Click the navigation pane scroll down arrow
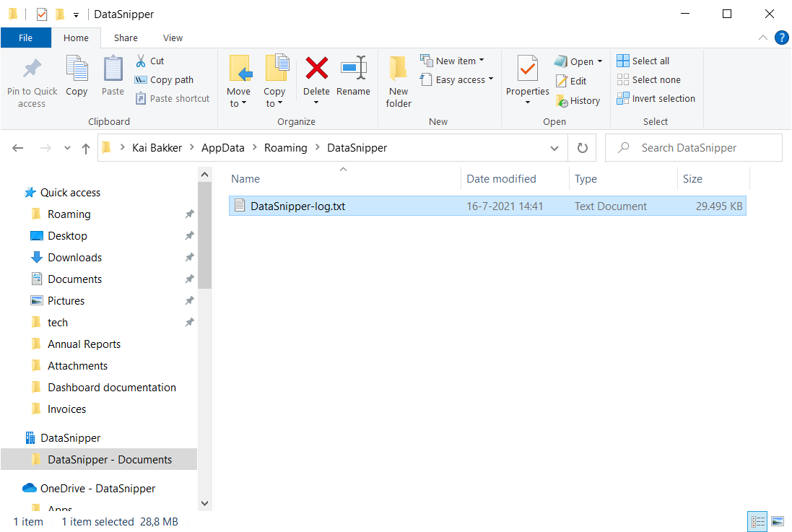Viewport: 792px width, 532px height. (x=204, y=504)
